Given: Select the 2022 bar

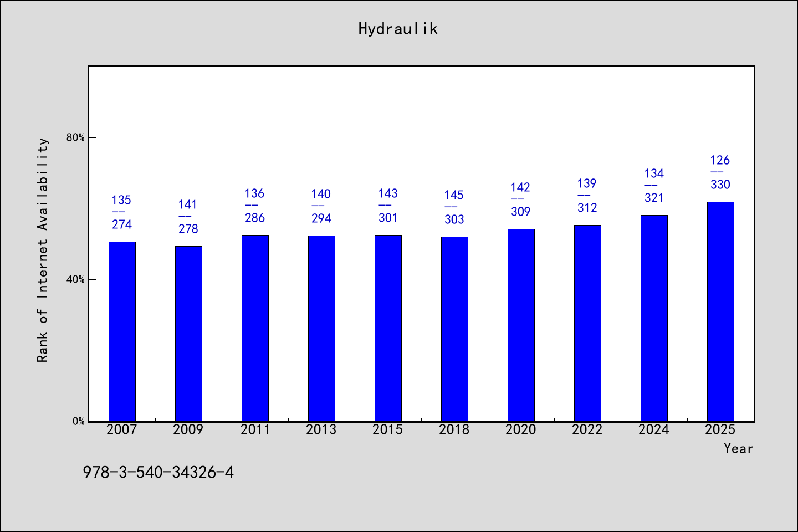Looking at the screenshot, I should click(x=587, y=323).
